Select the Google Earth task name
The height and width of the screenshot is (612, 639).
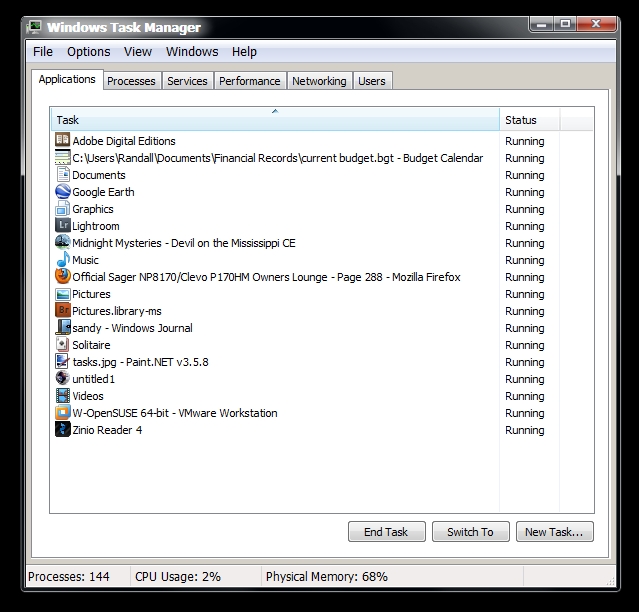click(103, 192)
